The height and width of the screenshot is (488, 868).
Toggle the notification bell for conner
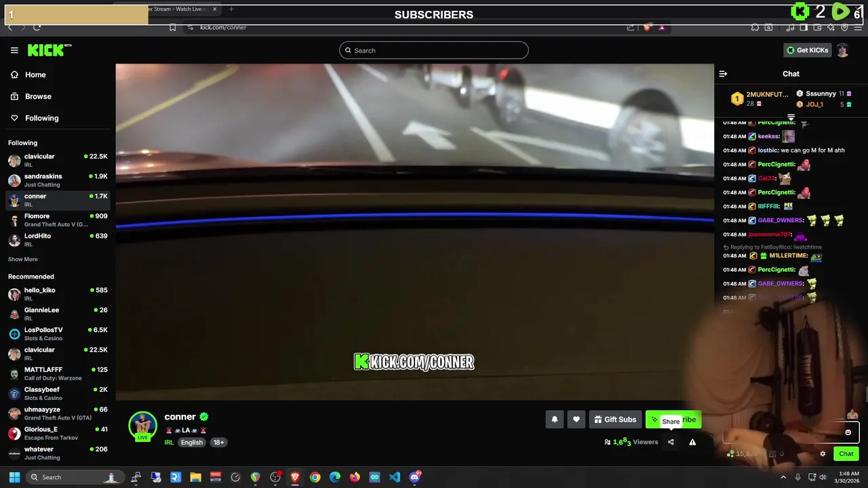point(554,420)
